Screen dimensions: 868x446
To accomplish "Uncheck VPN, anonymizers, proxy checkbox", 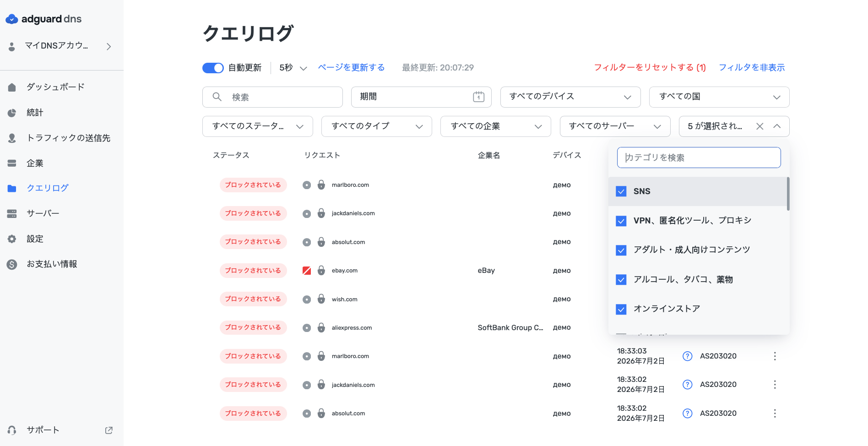I will 621,221.
